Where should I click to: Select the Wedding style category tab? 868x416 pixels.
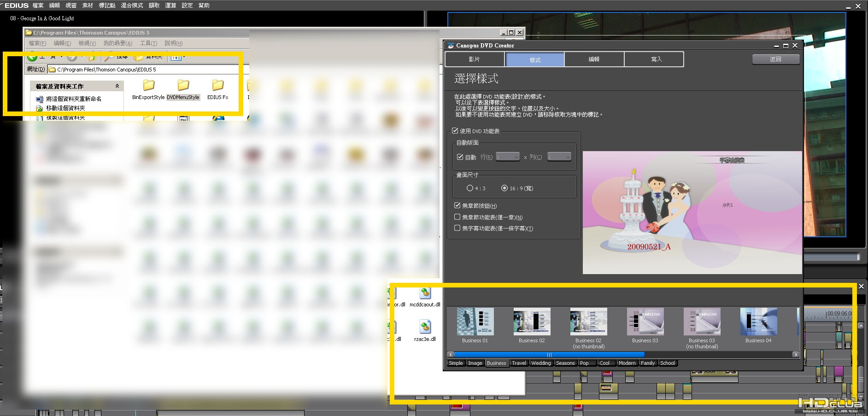point(541,363)
